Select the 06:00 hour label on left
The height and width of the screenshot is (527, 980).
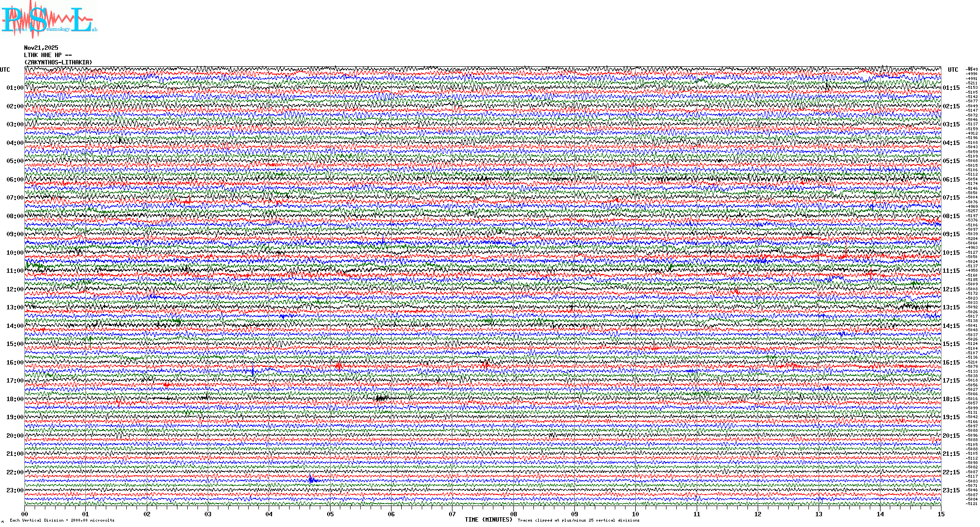15,180
